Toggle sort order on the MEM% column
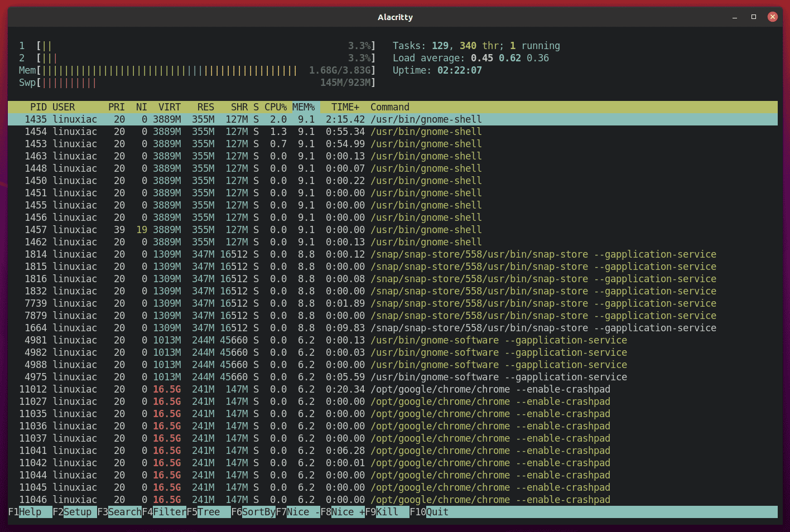790x532 pixels. coord(304,107)
